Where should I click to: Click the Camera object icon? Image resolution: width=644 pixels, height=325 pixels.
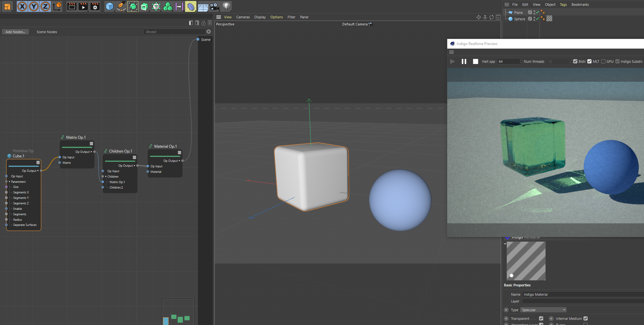coord(214,6)
